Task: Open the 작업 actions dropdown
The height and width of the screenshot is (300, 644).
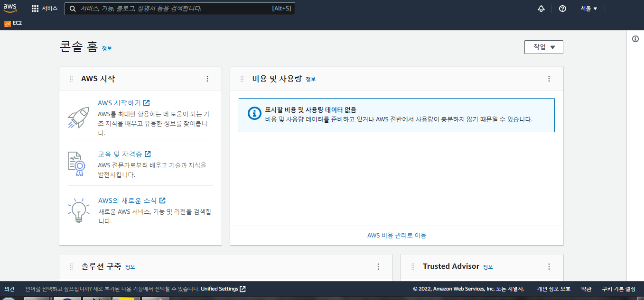Action: [x=544, y=47]
